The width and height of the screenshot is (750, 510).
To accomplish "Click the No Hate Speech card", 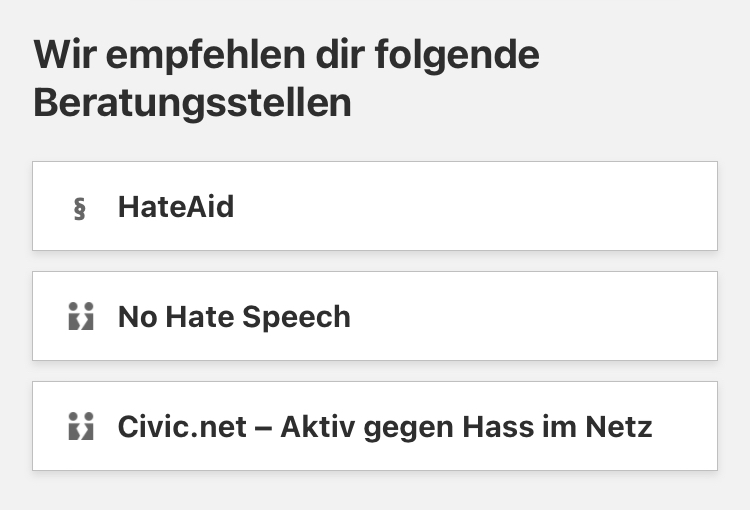I will [x=375, y=316].
